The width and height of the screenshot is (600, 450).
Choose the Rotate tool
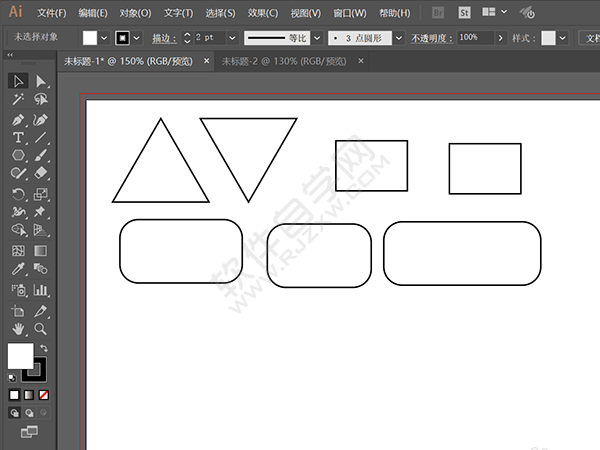tap(18, 193)
